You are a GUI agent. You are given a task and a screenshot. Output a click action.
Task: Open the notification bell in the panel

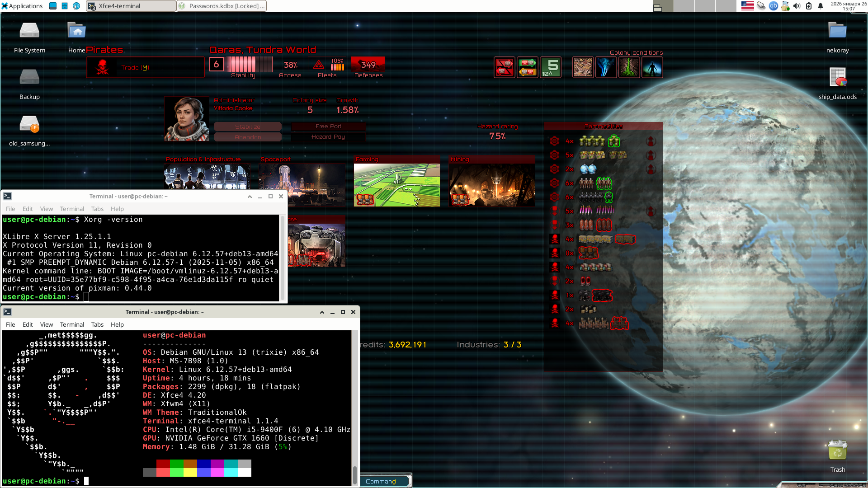point(821,6)
